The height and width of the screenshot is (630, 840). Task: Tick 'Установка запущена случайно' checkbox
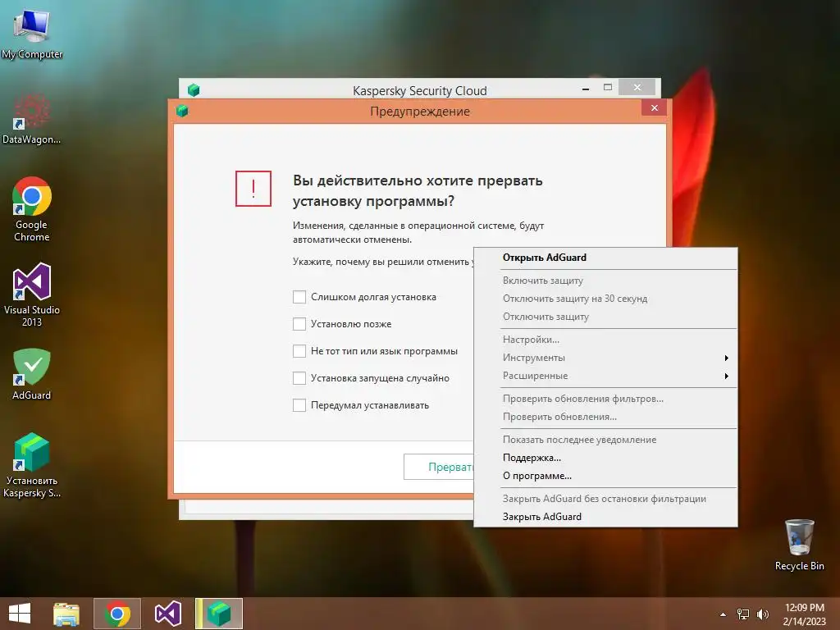click(299, 377)
